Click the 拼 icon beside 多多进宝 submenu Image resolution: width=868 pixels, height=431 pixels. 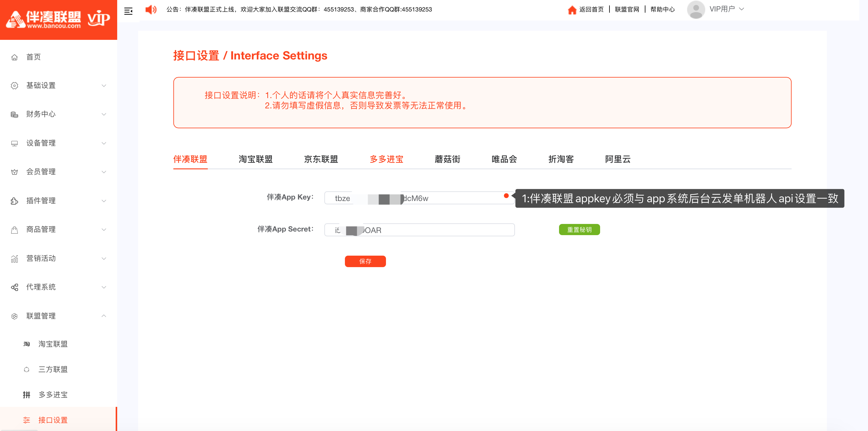pyautogui.click(x=27, y=395)
